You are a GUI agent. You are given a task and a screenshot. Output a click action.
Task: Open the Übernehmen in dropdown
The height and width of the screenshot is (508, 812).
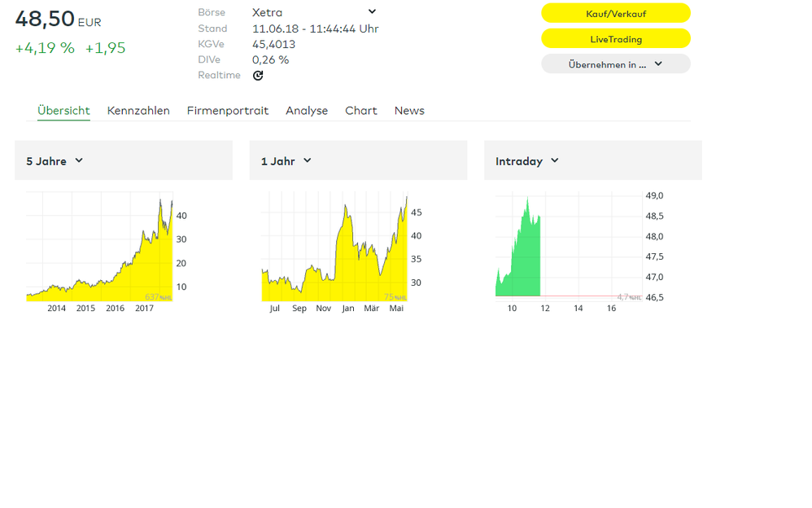point(616,64)
